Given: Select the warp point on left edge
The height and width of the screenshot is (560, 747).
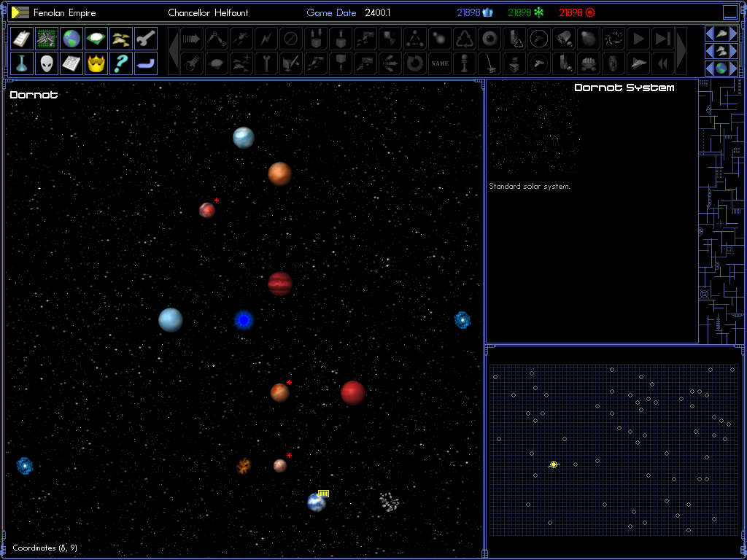Looking at the screenshot, I should pyautogui.click(x=24, y=466).
